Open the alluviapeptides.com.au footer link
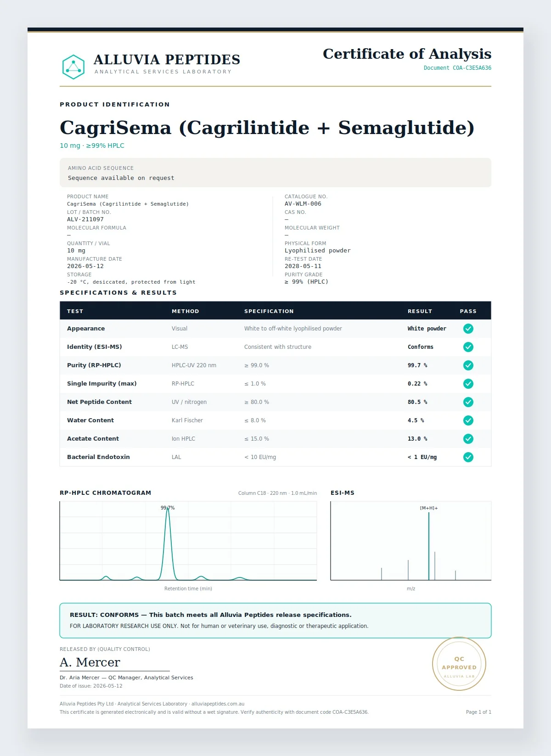Screen dimensions: 551x756 [x=218, y=704]
